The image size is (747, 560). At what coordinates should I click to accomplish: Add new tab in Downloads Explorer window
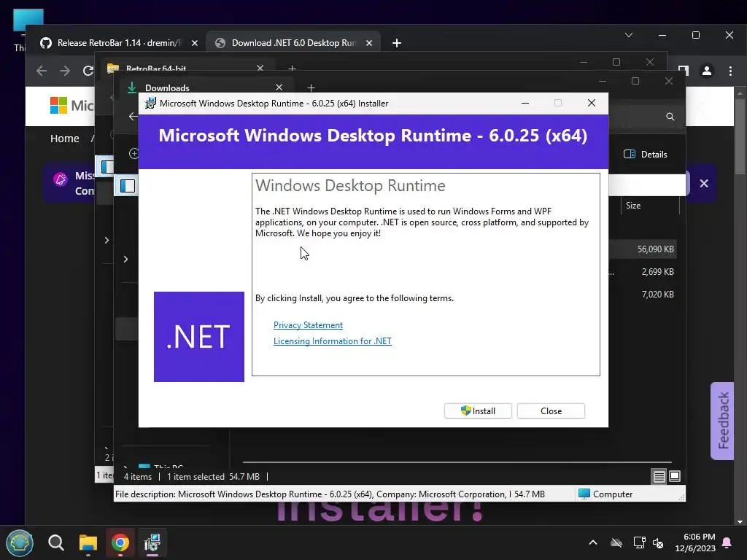coord(311,87)
